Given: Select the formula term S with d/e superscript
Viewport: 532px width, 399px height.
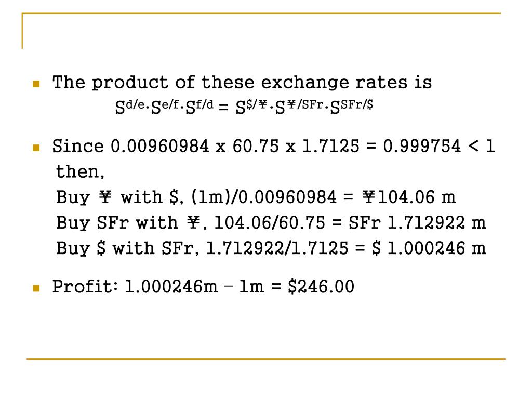Looking at the screenshot, I should pos(130,107).
